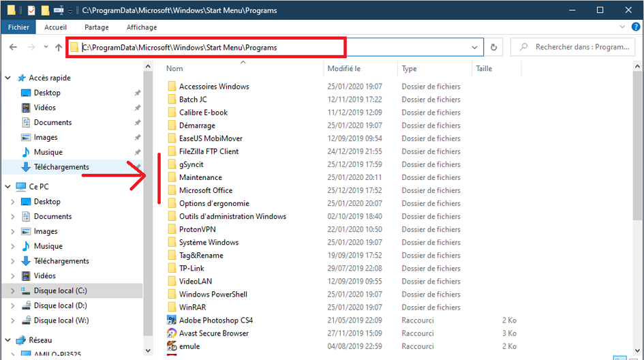Viewport: 644px width, 360px height.
Task: Open the Maintenance folder
Action: (195, 177)
